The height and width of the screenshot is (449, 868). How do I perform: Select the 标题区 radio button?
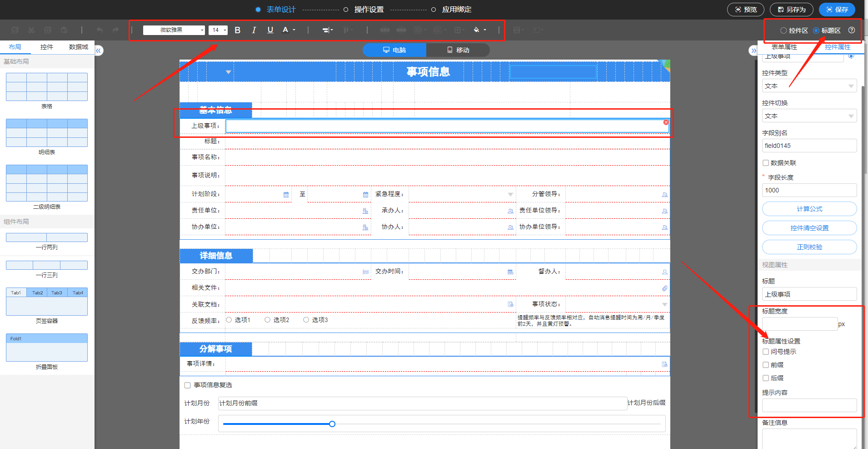point(816,30)
